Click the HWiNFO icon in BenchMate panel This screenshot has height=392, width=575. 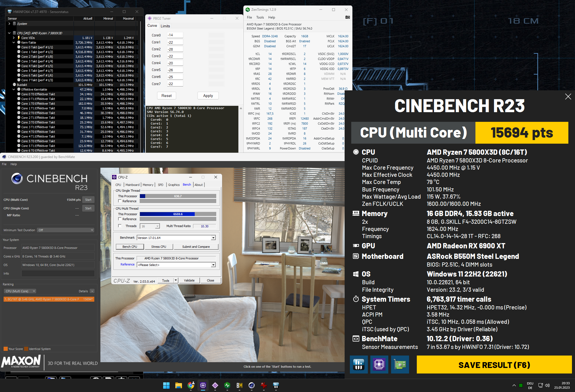[x=358, y=365]
